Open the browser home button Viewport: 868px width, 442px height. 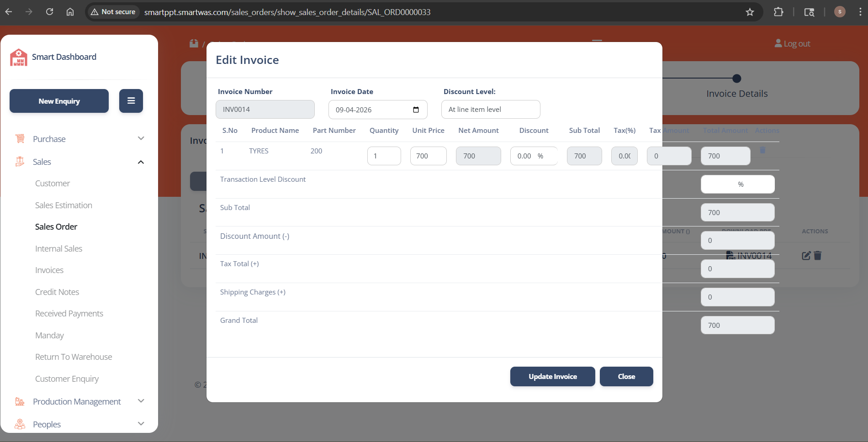[x=70, y=12]
